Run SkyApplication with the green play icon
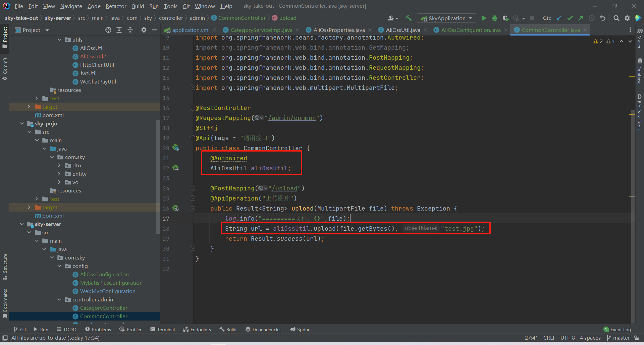644x345 pixels. pos(484,18)
